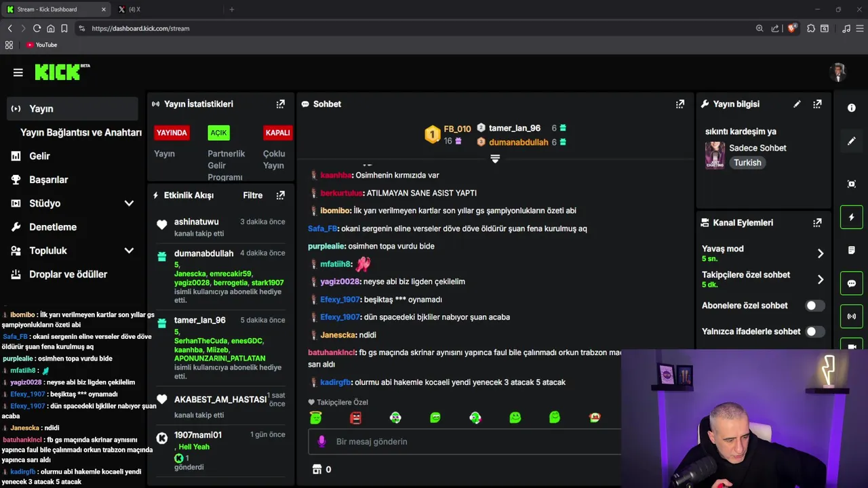Select the first green emote in the emote row
868x488 pixels.
[x=315, y=418]
